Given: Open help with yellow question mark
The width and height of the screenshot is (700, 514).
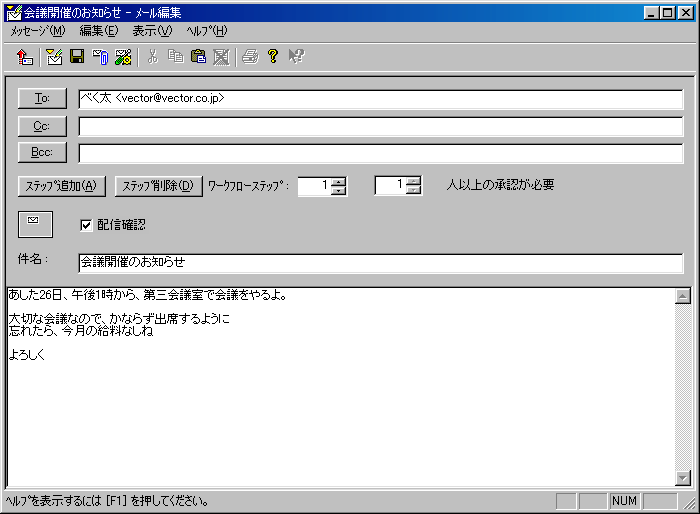Looking at the screenshot, I should 273,56.
